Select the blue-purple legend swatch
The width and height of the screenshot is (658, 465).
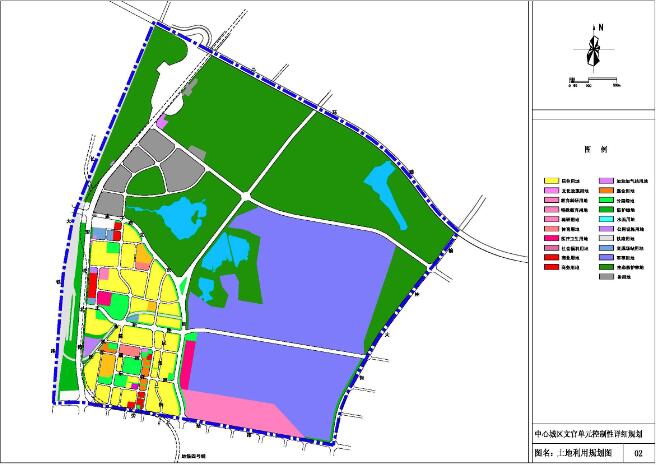coord(606,258)
